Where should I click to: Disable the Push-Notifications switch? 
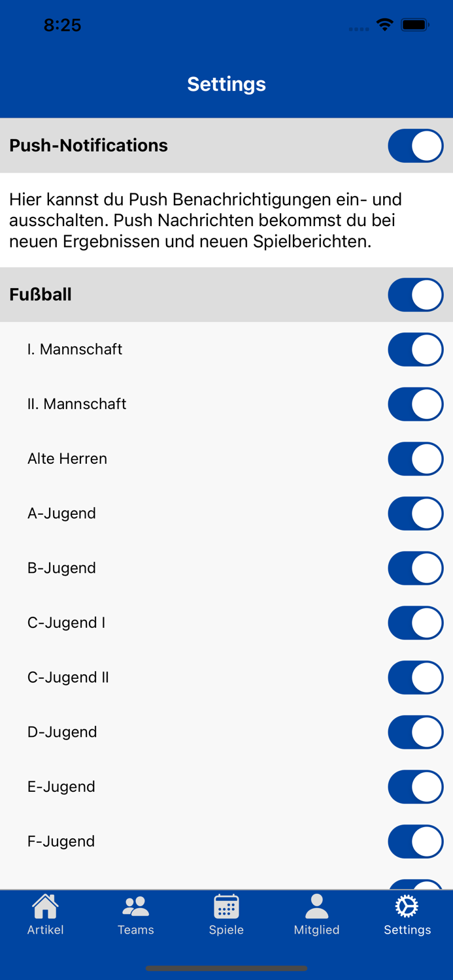pyautogui.click(x=415, y=146)
